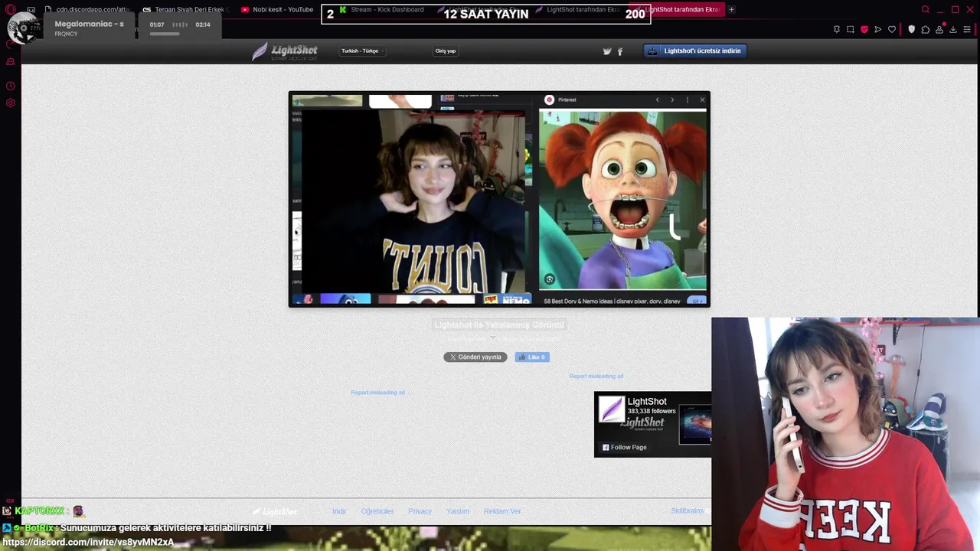
Task: Open the Privacy footer link
Action: click(420, 511)
